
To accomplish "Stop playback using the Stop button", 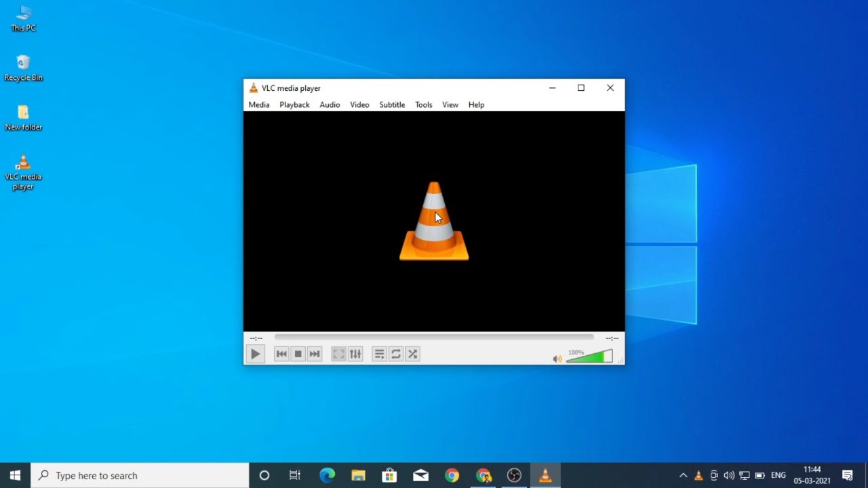I will (298, 354).
